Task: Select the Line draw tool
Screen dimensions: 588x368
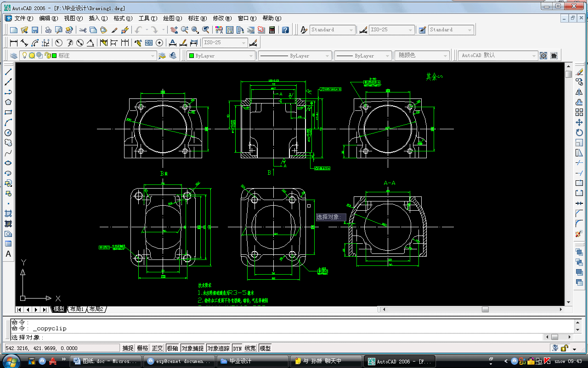Action: point(8,72)
